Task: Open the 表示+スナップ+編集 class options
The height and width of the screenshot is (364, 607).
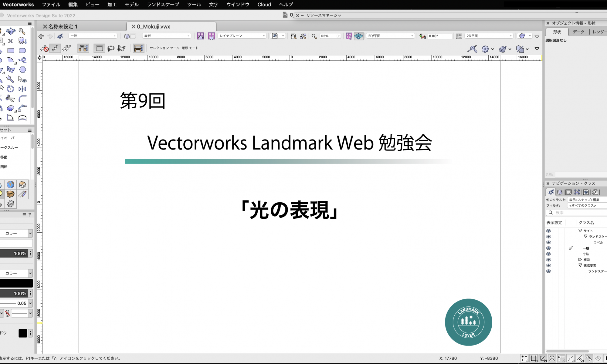Action: pos(587,200)
